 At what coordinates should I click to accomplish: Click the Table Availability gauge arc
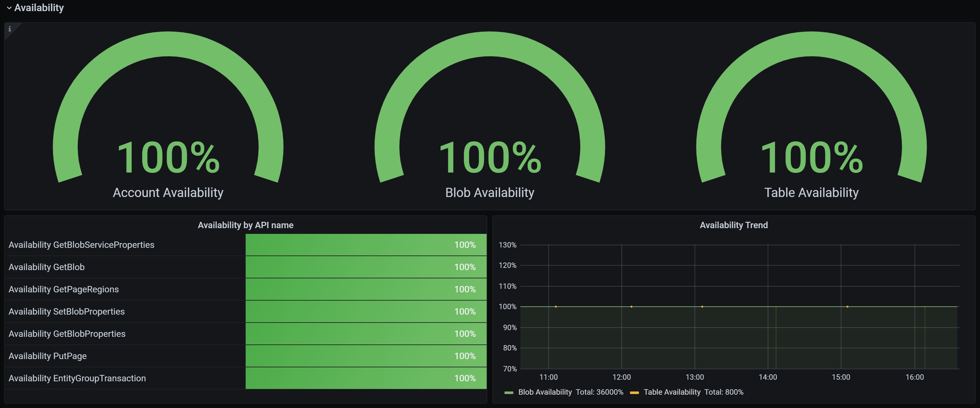pos(812,44)
